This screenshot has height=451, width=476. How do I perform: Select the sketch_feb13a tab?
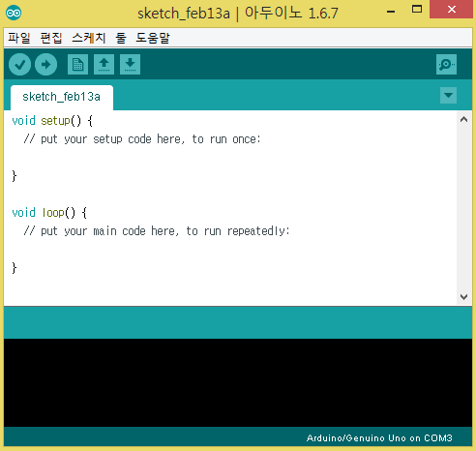(62, 97)
